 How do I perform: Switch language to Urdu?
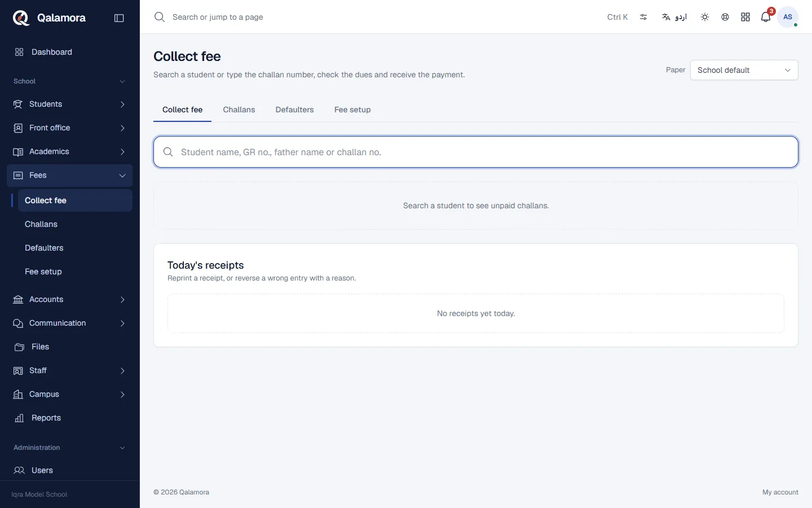(674, 17)
